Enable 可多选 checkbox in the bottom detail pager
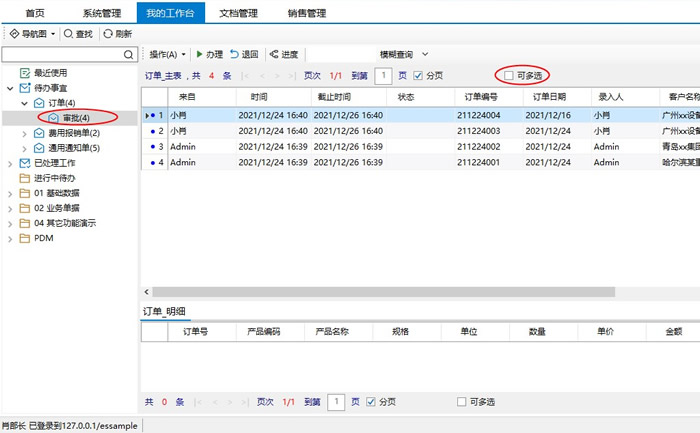The image size is (700, 433). tap(461, 401)
